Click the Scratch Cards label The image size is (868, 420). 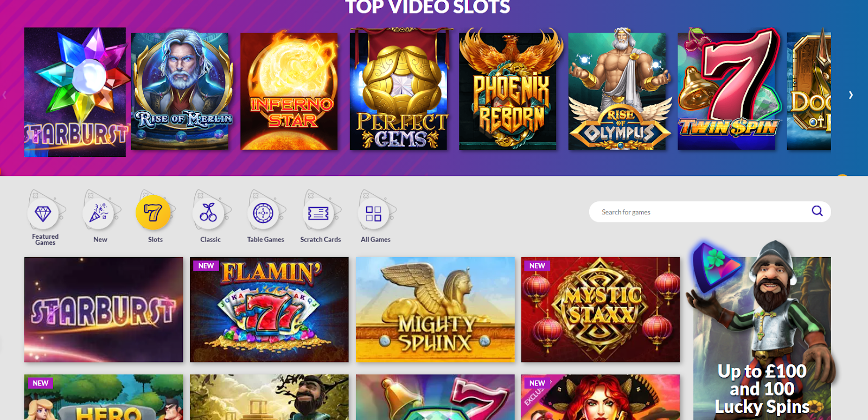point(321,239)
